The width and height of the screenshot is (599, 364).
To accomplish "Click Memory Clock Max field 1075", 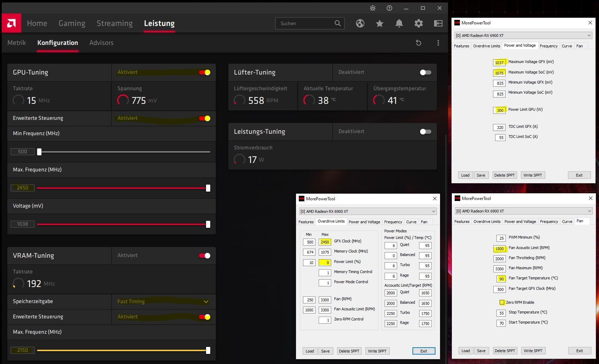I will [325, 252].
